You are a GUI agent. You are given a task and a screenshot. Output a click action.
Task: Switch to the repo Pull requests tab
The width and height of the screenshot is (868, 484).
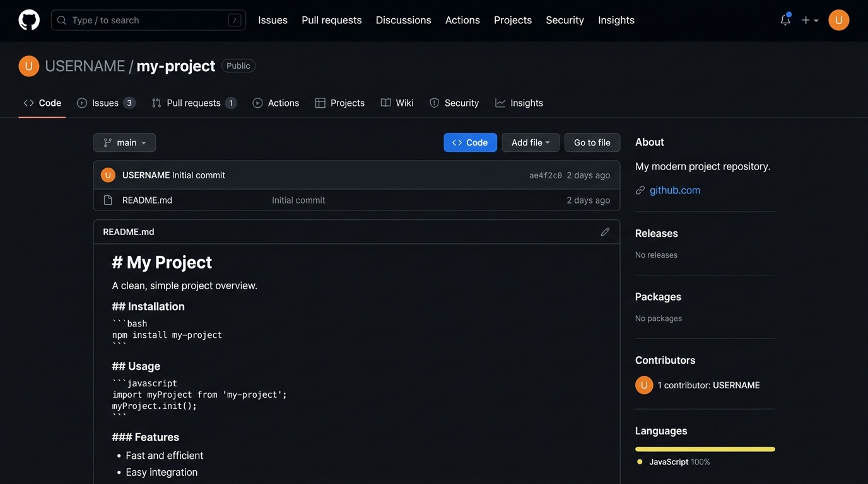(x=194, y=103)
